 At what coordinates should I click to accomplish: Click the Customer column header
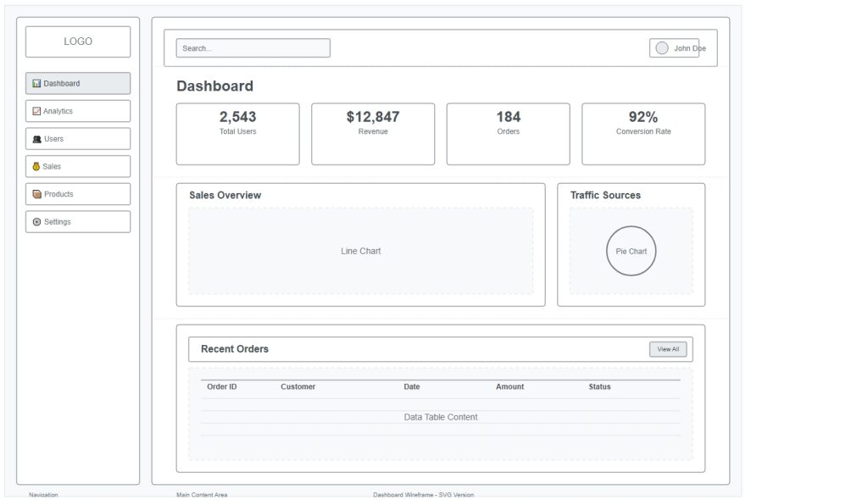click(298, 387)
